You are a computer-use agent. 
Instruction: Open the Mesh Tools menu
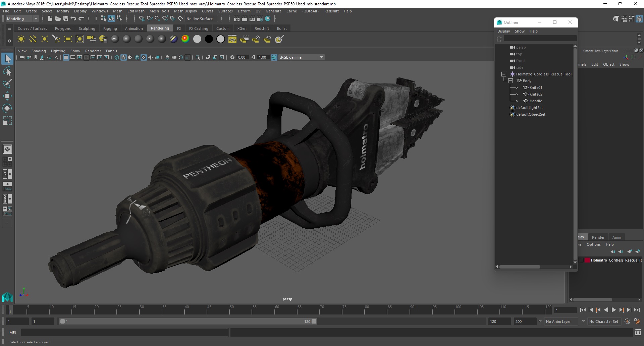pos(159,11)
